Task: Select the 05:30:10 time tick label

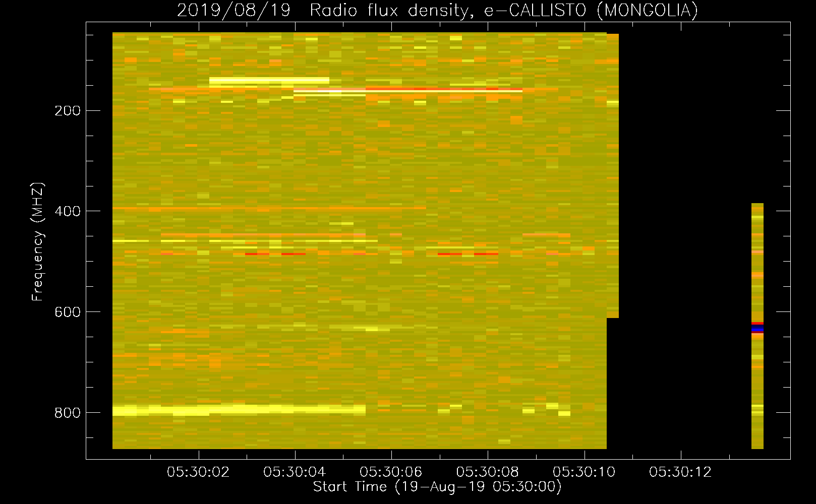Action: pos(584,472)
